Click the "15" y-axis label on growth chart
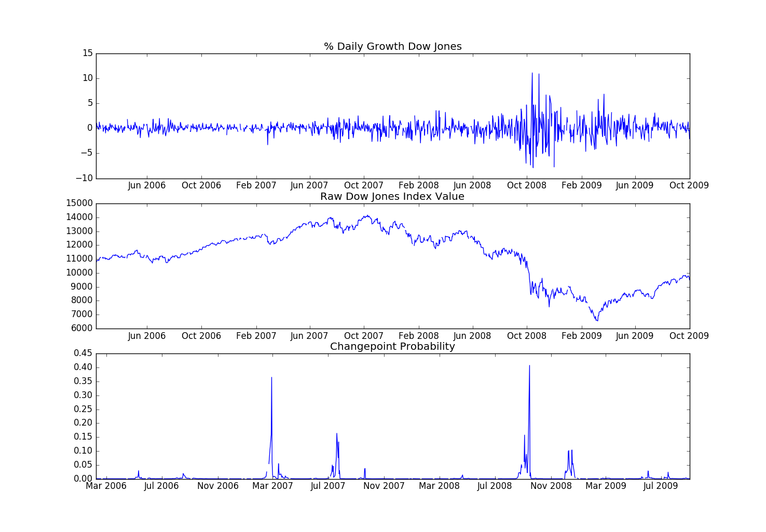 pos(87,53)
